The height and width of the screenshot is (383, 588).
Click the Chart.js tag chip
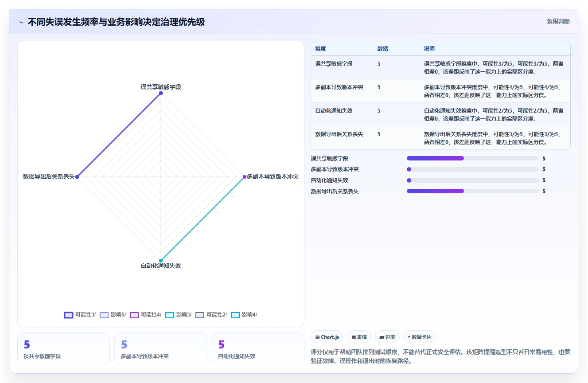click(327, 337)
